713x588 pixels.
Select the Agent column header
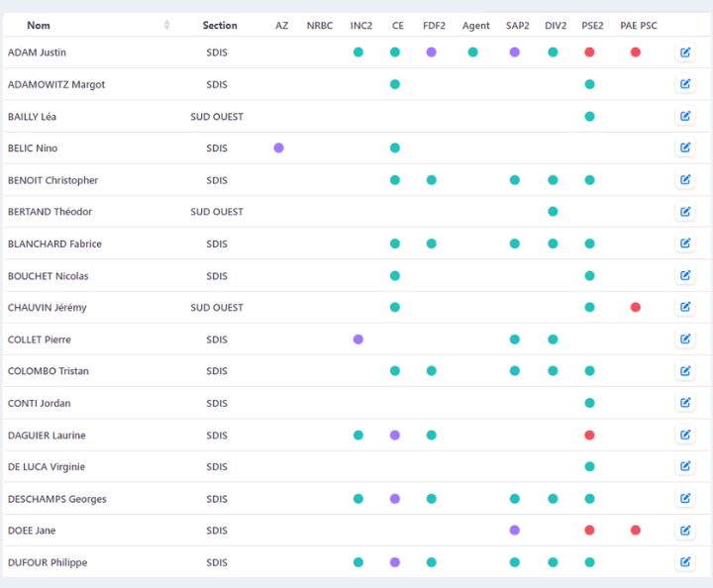tap(475, 26)
